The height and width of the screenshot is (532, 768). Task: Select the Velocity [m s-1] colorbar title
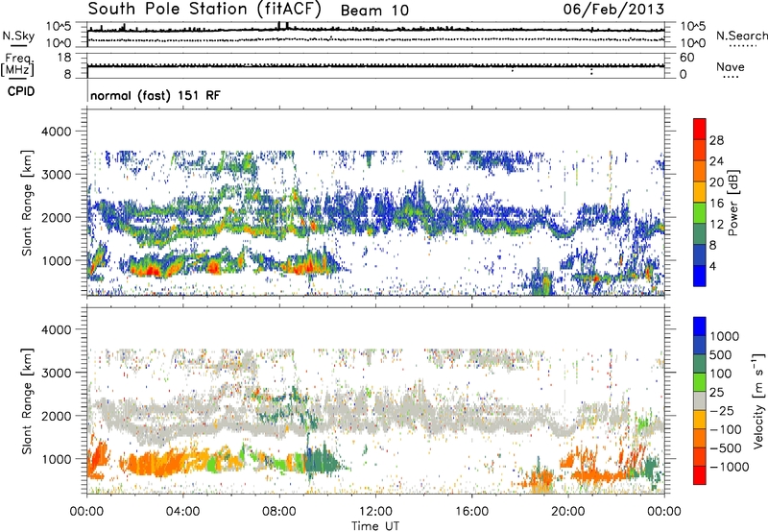pos(758,401)
